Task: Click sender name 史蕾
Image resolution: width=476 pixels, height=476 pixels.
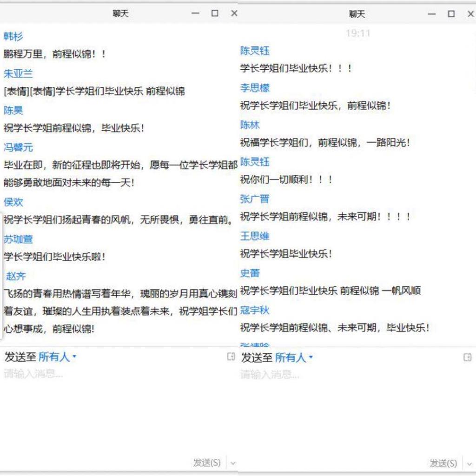Action: (250, 273)
